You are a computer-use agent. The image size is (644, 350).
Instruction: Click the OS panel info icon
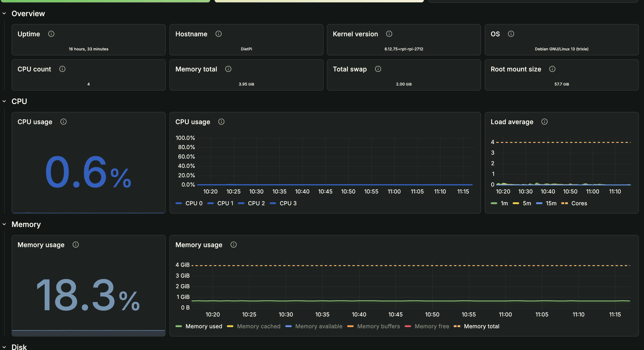511,34
